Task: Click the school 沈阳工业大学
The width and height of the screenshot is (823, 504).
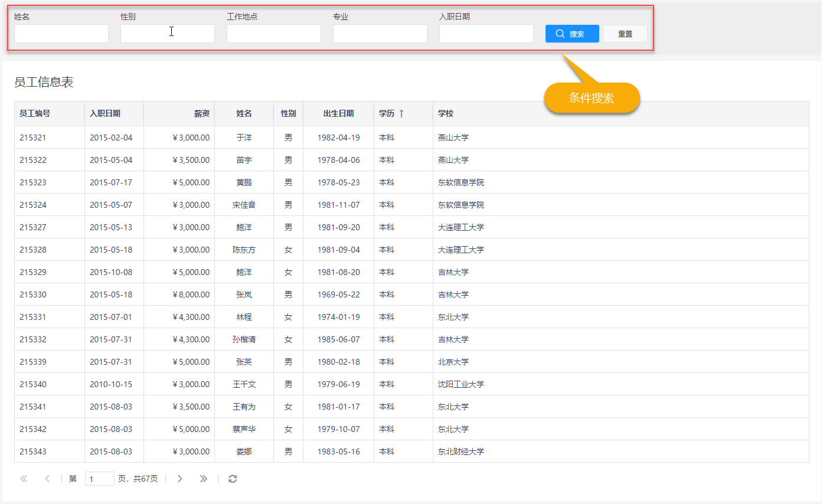Action: coord(461,384)
